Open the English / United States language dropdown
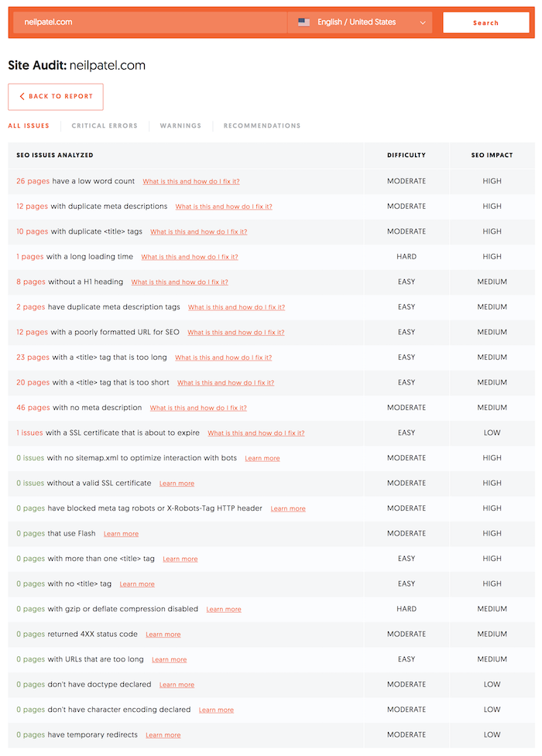The width and height of the screenshot is (542, 756). coord(360,22)
